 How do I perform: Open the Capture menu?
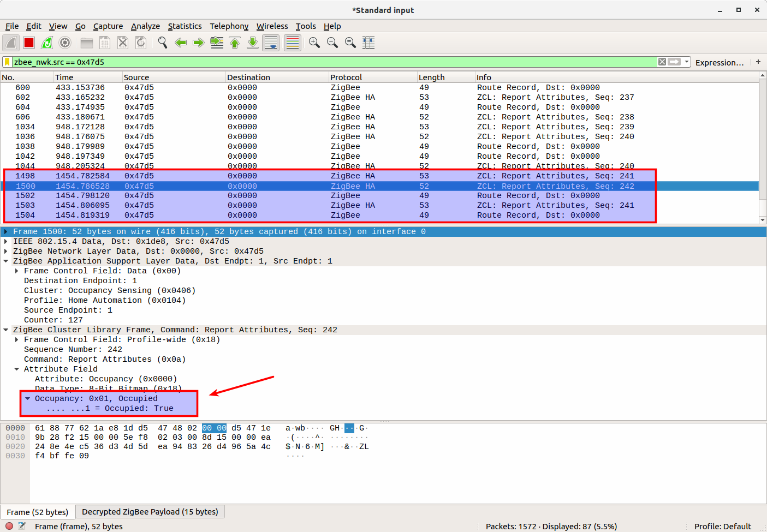coord(108,26)
